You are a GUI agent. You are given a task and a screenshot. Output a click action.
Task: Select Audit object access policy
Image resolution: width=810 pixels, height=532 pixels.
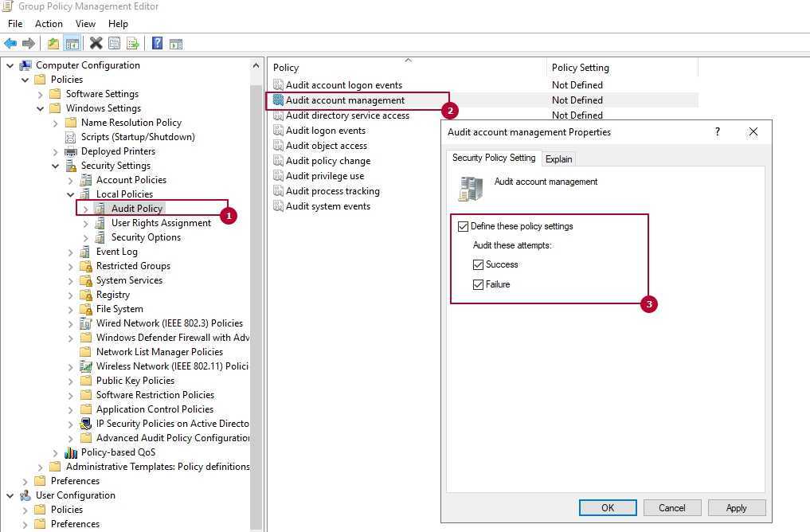[327, 146]
